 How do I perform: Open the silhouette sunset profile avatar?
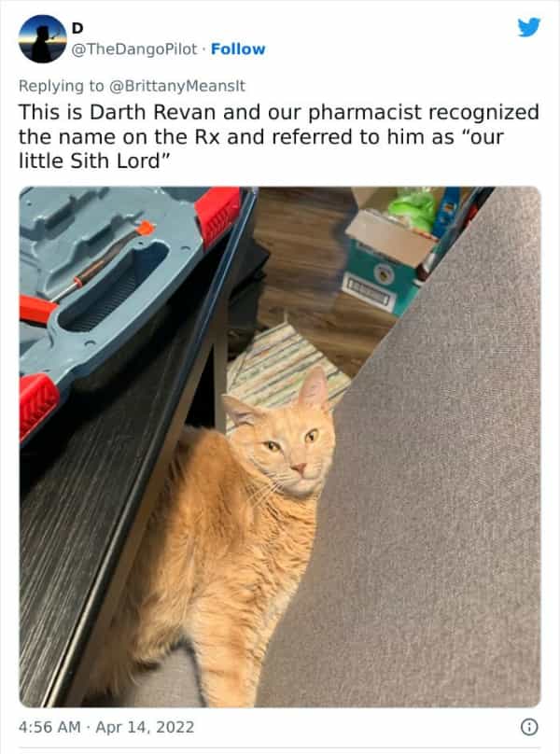[42, 39]
